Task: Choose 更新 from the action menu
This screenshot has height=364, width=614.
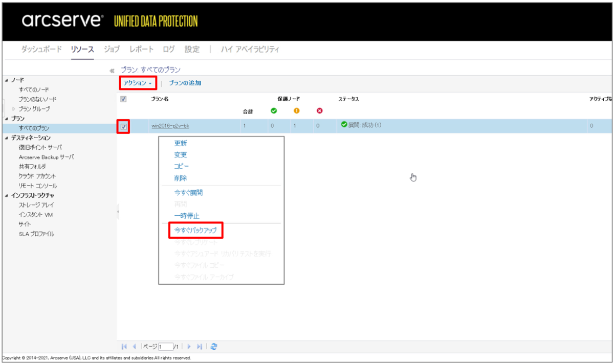Action: coord(181,144)
